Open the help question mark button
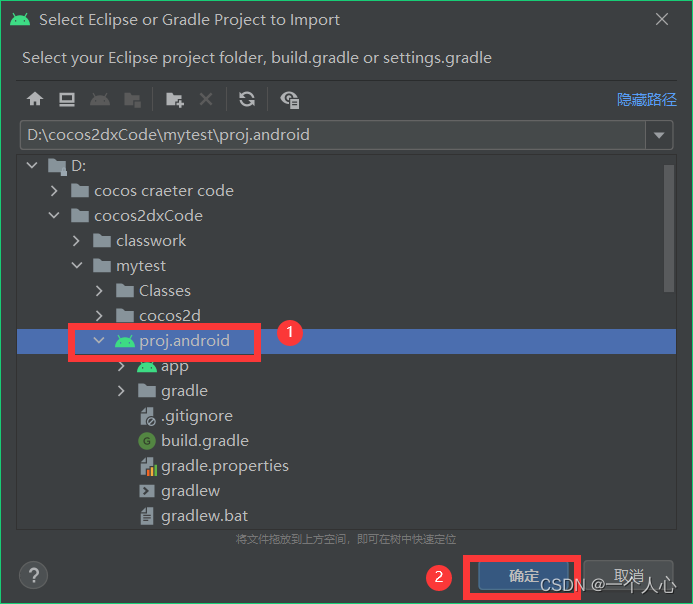This screenshot has height=604, width=693. pyautogui.click(x=34, y=575)
